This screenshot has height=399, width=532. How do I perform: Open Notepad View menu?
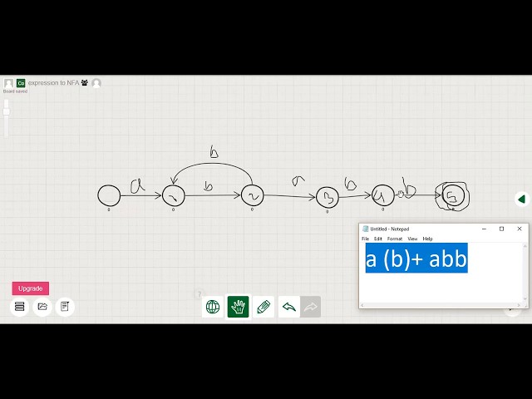coord(412,239)
